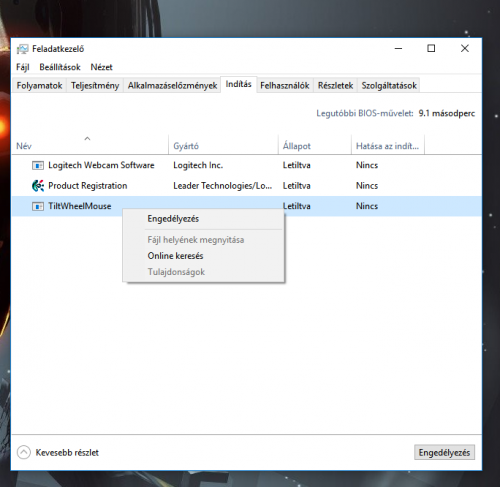Sort by the Gyártó column header
Image resolution: width=500 pixels, height=487 pixels.
223,145
